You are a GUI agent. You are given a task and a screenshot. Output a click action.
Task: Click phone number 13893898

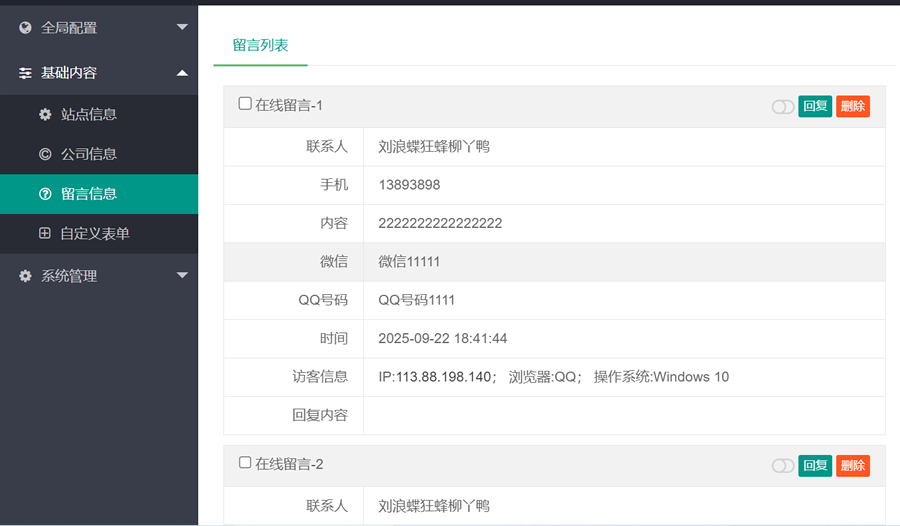409,185
